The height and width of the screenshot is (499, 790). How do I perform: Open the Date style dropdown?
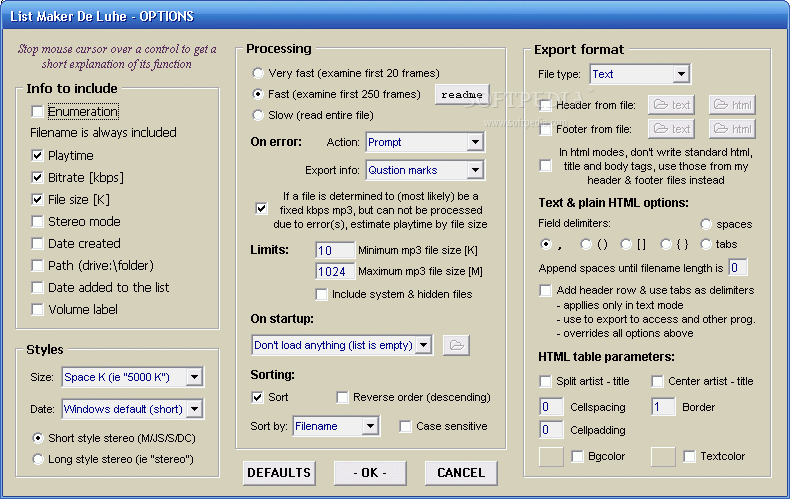pos(194,409)
